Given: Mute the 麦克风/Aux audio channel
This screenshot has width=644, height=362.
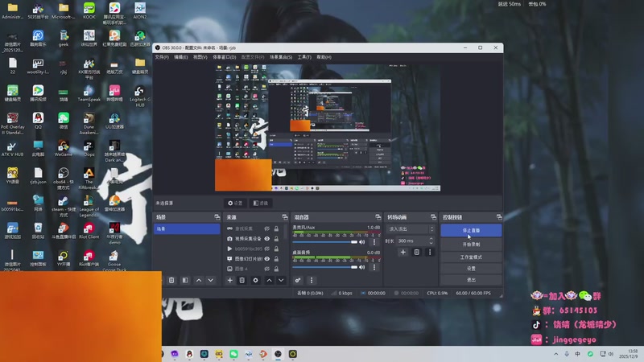Looking at the screenshot, I should point(362,242).
